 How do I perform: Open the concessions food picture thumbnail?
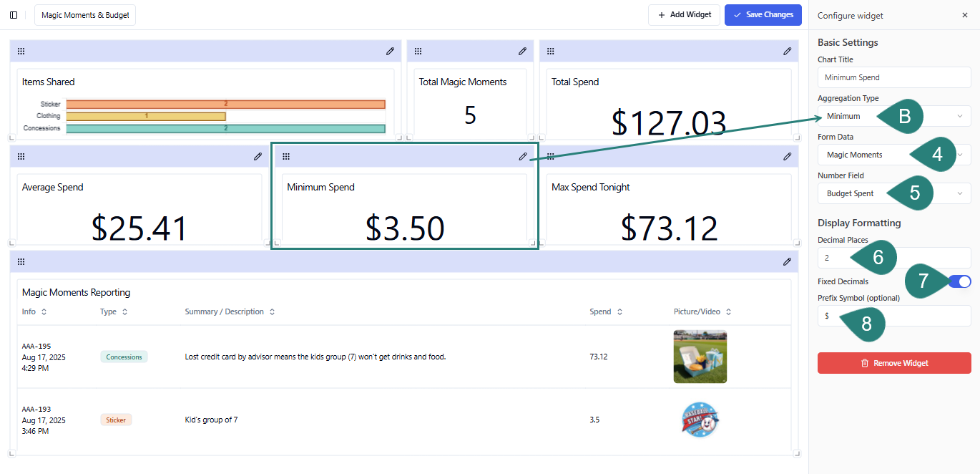700,357
